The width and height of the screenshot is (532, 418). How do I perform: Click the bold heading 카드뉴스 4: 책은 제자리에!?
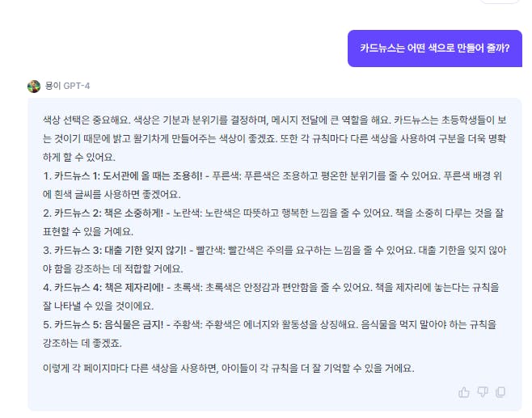(109, 288)
